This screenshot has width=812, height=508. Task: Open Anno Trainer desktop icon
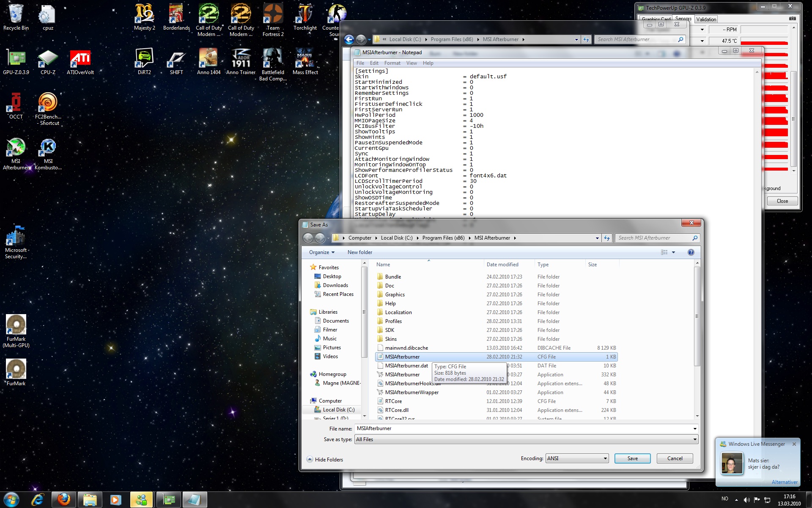pyautogui.click(x=241, y=62)
